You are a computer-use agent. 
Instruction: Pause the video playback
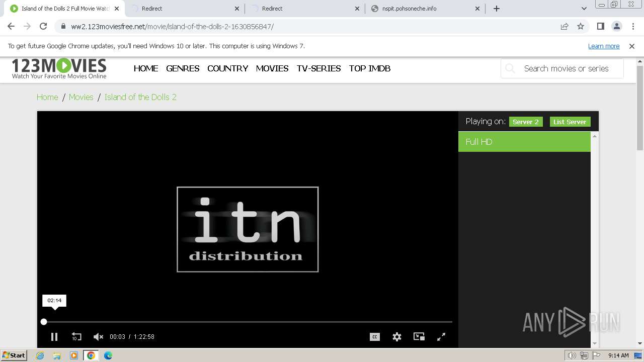[54, 337]
